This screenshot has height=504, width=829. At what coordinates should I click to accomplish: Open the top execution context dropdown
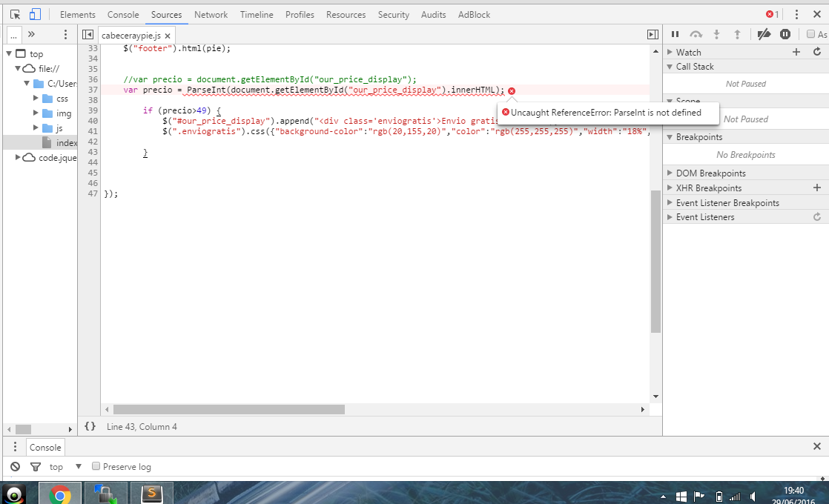66,467
